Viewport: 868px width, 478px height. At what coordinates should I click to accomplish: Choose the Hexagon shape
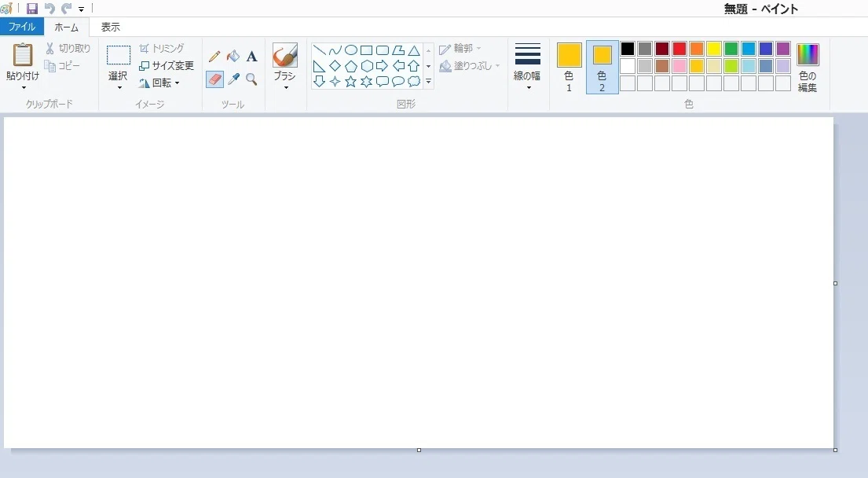[x=367, y=67]
